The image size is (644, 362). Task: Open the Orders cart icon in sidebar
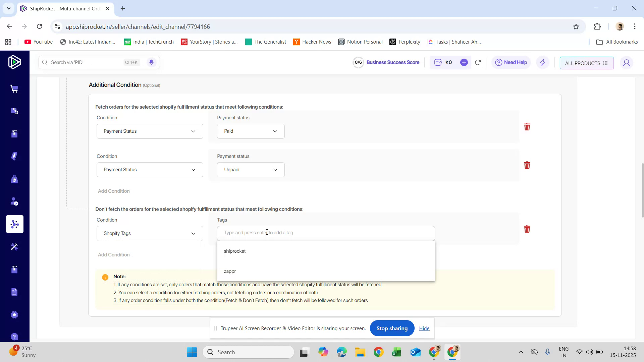point(14,88)
